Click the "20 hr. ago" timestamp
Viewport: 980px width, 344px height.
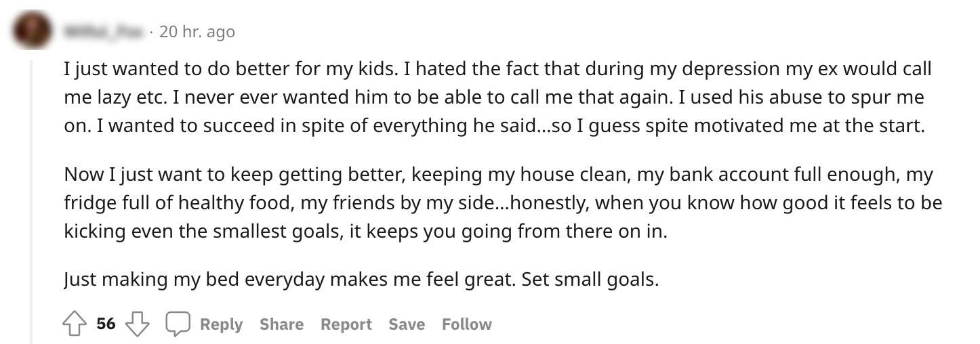click(x=197, y=31)
